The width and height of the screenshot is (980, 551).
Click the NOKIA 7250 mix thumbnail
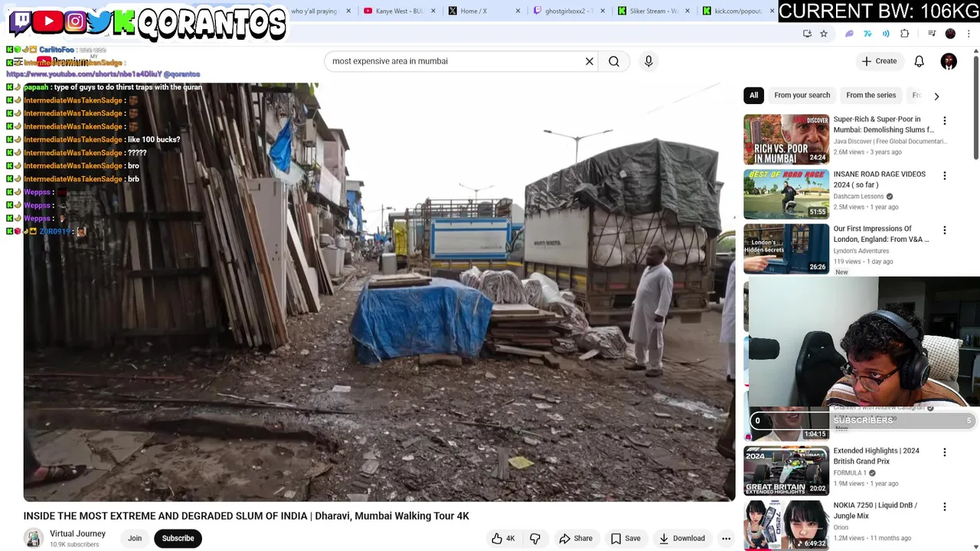(x=786, y=525)
